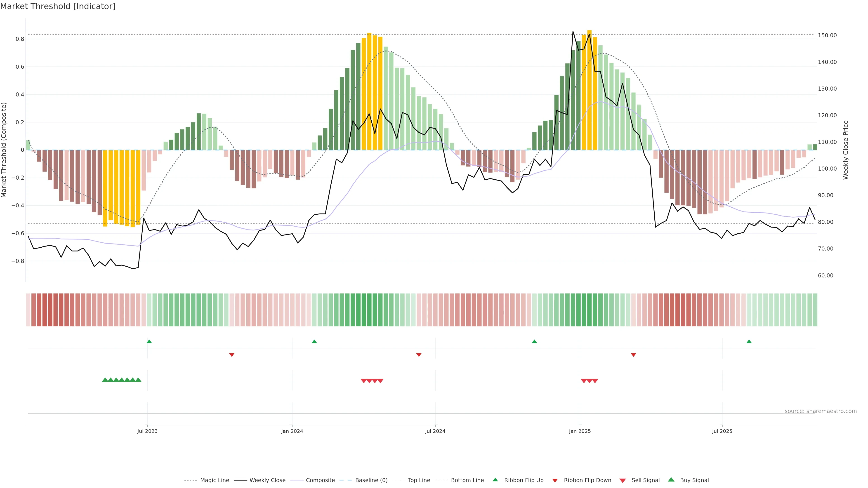Toggle Weekly Close series in legend

pyautogui.click(x=267, y=480)
